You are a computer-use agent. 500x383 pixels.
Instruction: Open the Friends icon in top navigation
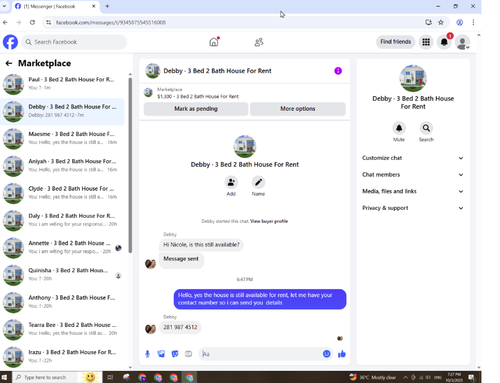pos(259,42)
